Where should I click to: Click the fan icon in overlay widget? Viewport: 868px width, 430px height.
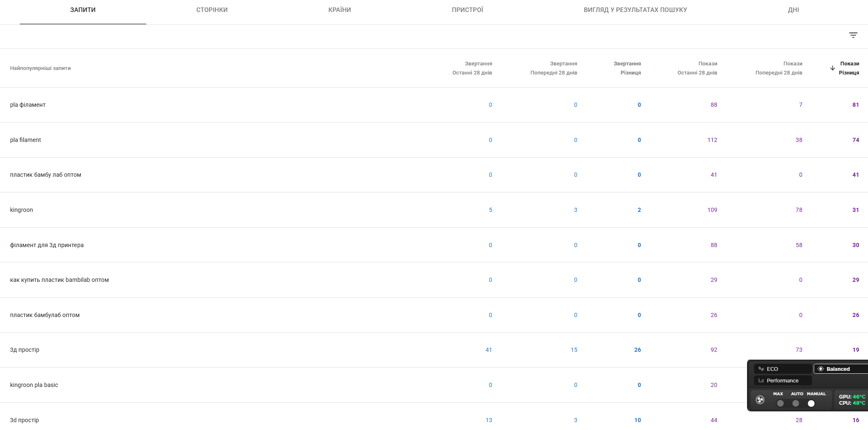pyautogui.click(x=760, y=400)
